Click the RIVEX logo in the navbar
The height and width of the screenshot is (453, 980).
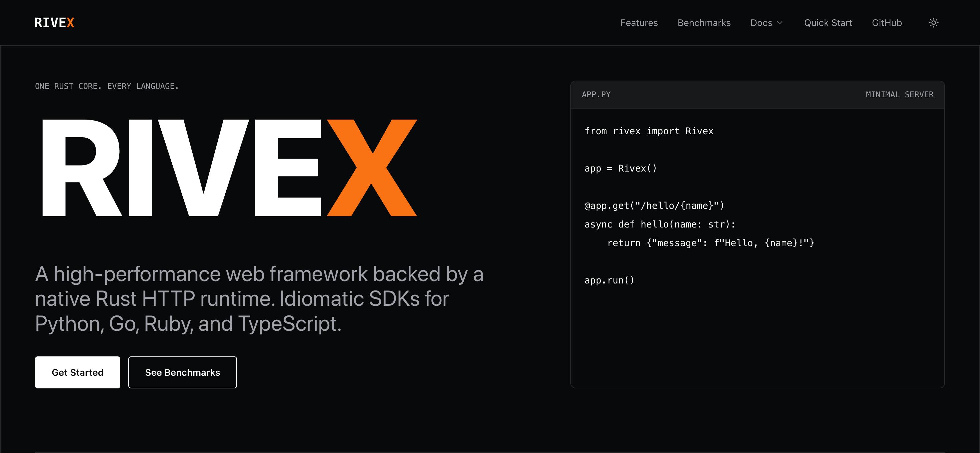(x=54, y=23)
